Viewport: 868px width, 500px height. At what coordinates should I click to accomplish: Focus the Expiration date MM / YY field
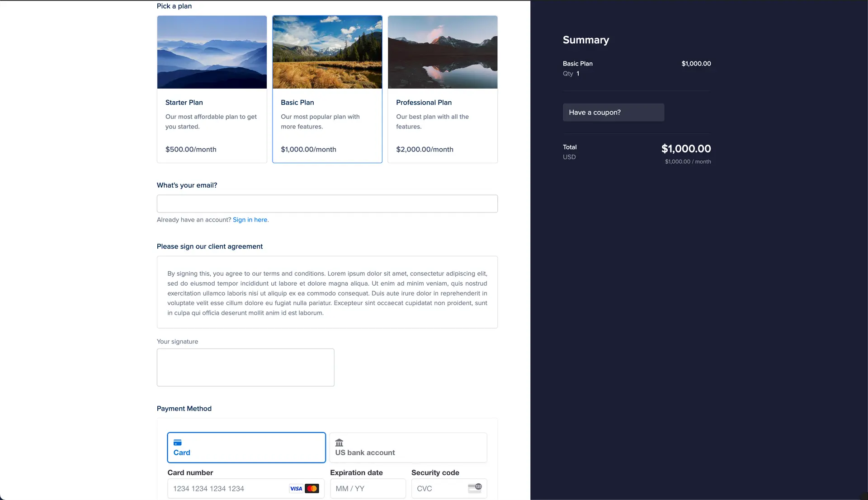pyautogui.click(x=368, y=489)
